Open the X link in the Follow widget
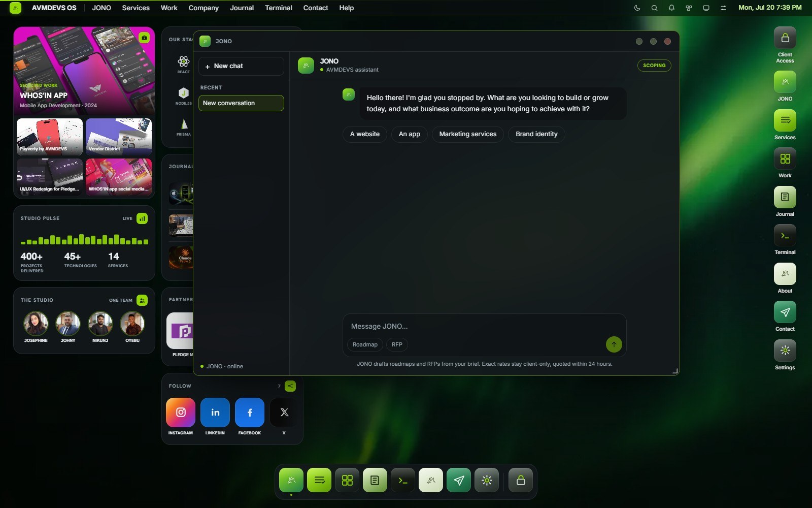 point(284,412)
